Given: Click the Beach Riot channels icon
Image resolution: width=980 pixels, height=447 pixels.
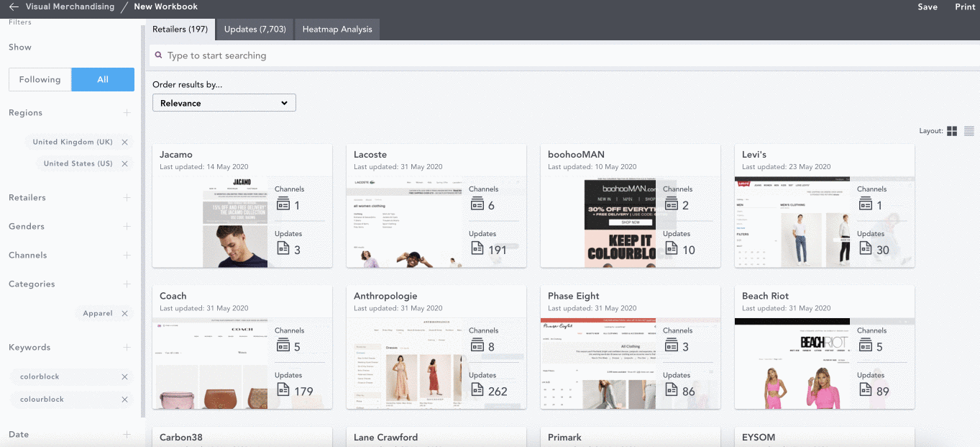Looking at the screenshot, I should point(865,346).
